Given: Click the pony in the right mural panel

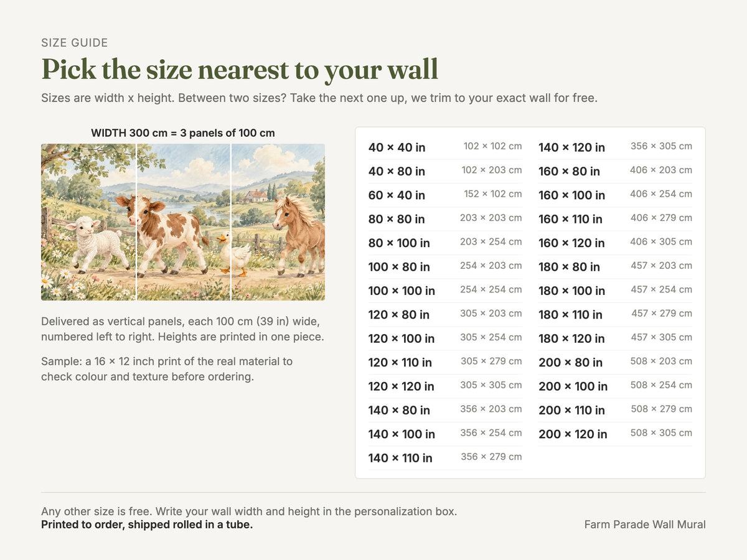Looking at the screenshot, I should [x=300, y=233].
